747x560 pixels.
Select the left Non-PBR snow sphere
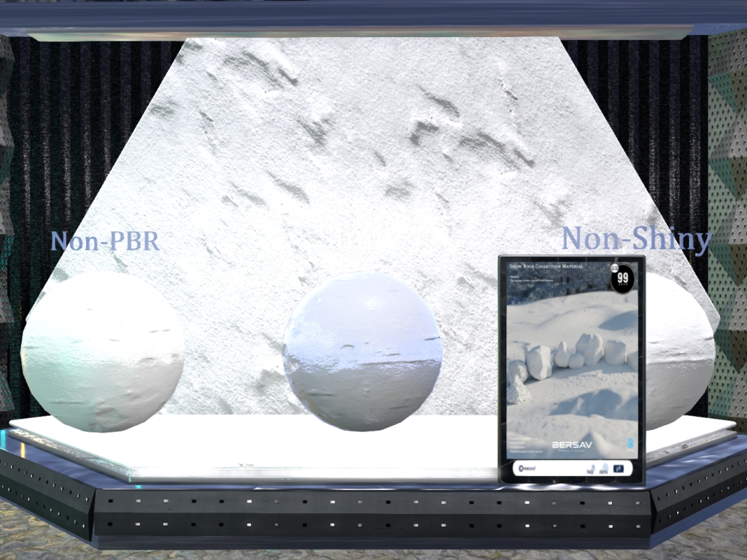tap(102, 351)
